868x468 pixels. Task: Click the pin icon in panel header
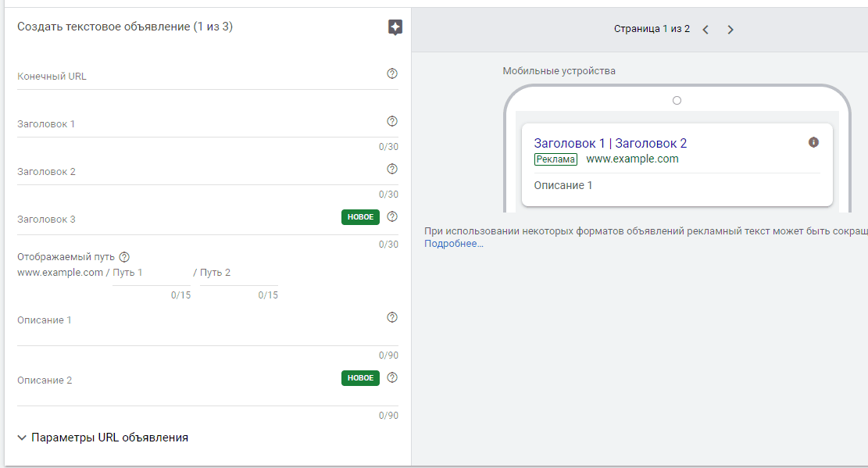(395, 27)
